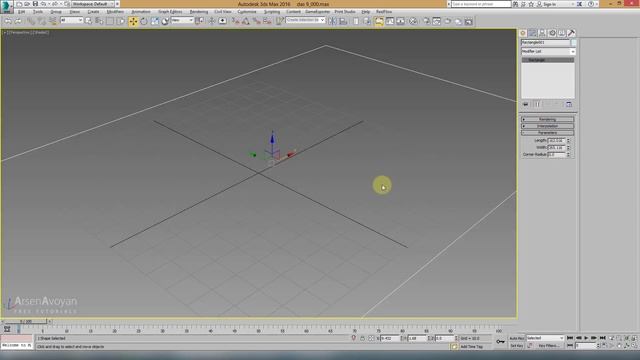Click Sign In link in title bar
The height and width of the screenshot is (360, 640).
click(x=549, y=4)
